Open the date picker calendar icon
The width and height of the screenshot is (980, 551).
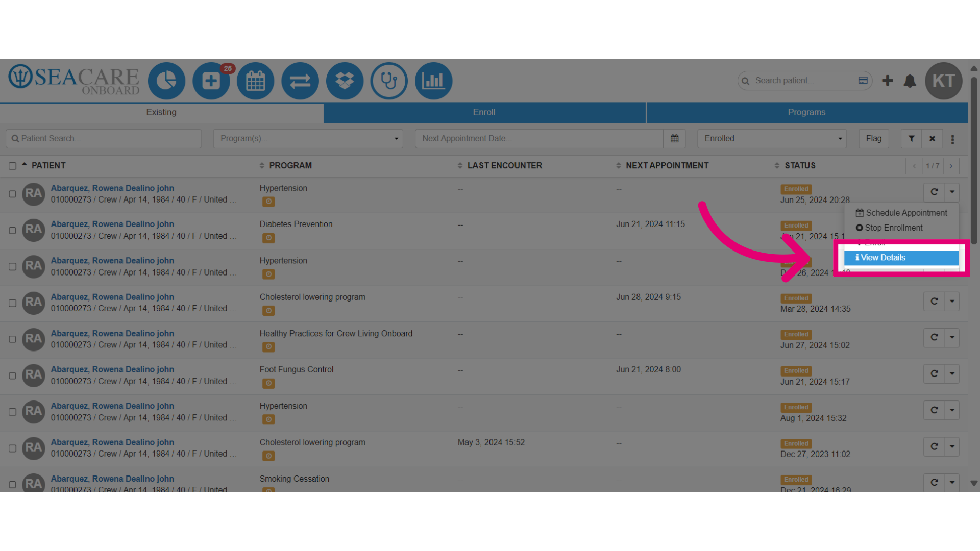point(674,139)
